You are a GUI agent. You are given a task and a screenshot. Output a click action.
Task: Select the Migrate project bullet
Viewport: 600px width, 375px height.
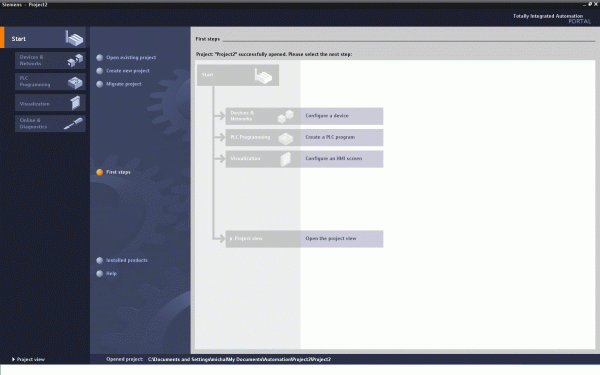[99, 84]
